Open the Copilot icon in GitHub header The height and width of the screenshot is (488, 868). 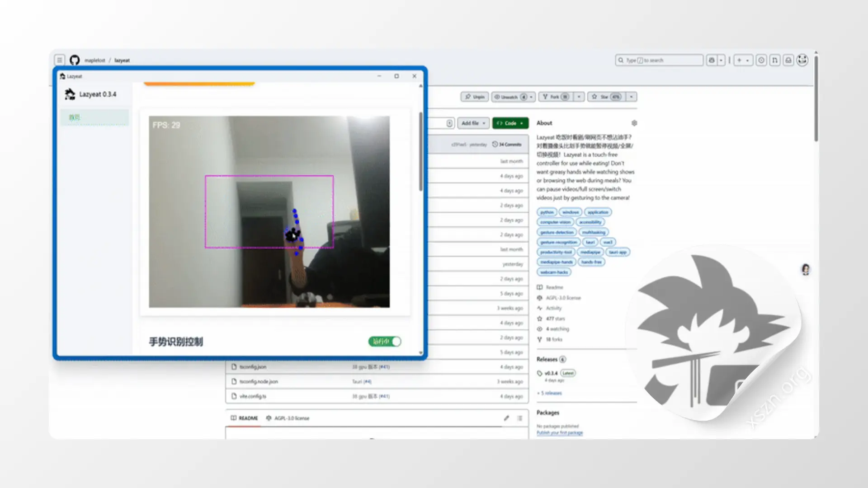712,60
